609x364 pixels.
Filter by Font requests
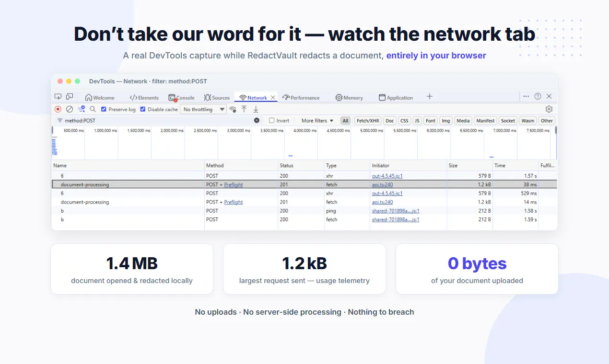pos(431,121)
